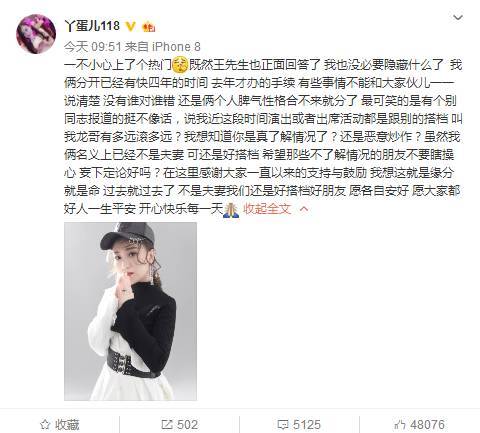Click the iPhone 8 source link
Image resolution: width=480 pixels, height=433 pixels.
(x=176, y=47)
